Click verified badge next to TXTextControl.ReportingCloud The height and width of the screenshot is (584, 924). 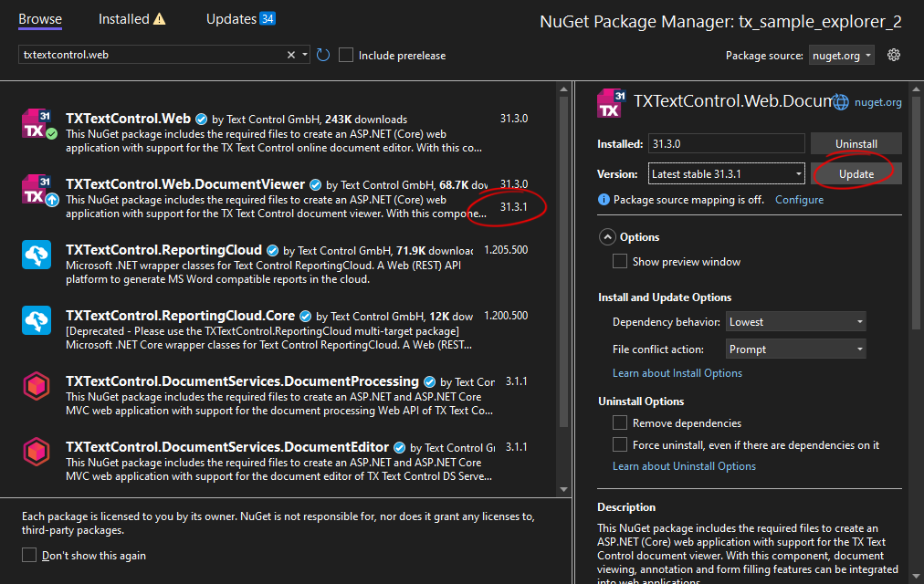coord(272,251)
